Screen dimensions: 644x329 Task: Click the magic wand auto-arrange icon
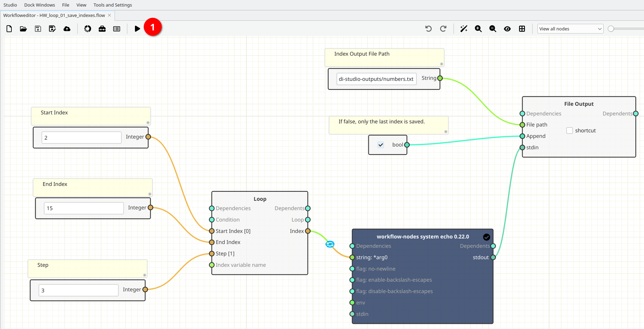(464, 29)
